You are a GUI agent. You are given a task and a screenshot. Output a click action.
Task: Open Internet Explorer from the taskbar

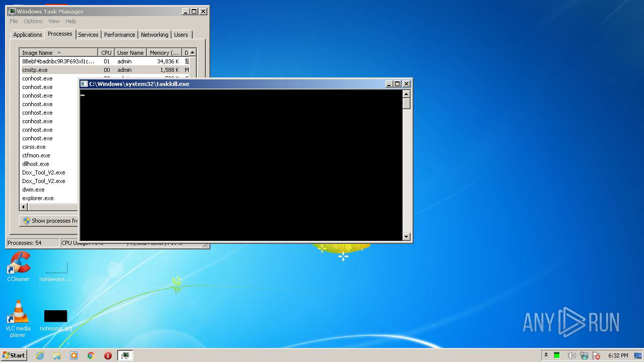click(x=40, y=355)
